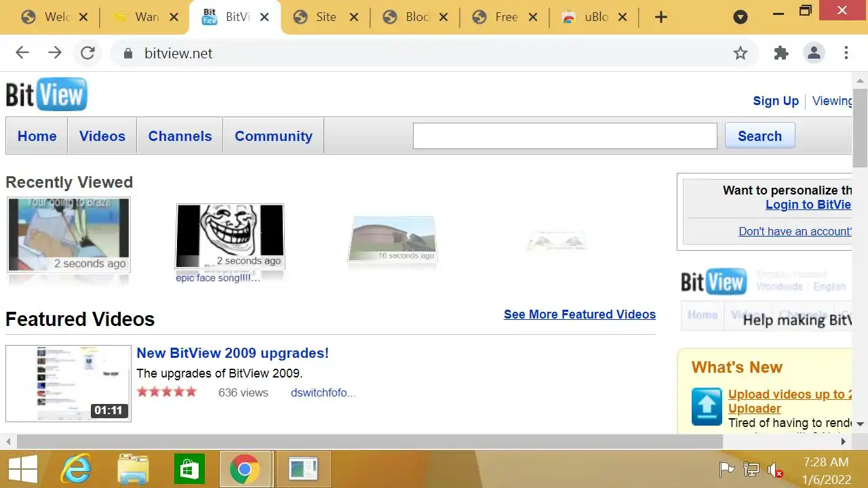The width and height of the screenshot is (868, 488).
Task: Open the Community navigation item
Action: (273, 136)
